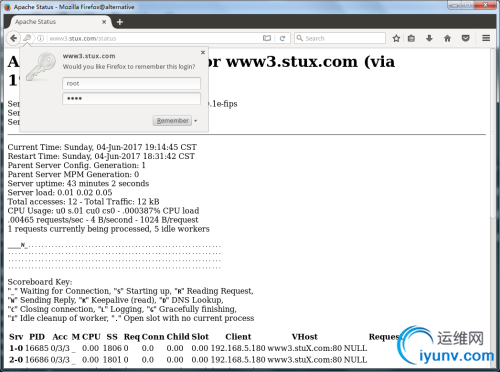500x372 pixels.
Task: Click the page vertical scrollbar
Action: 494,133
